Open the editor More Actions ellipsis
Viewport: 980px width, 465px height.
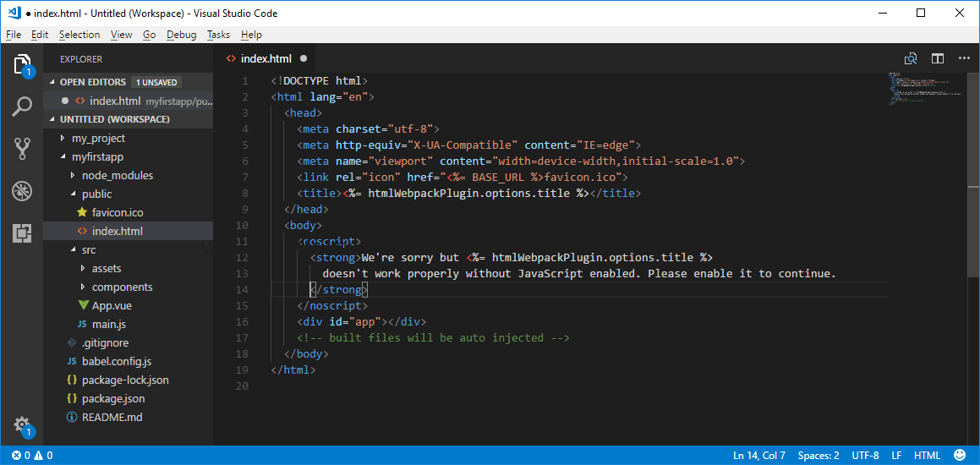pyautogui.click(x=965, y=58)
